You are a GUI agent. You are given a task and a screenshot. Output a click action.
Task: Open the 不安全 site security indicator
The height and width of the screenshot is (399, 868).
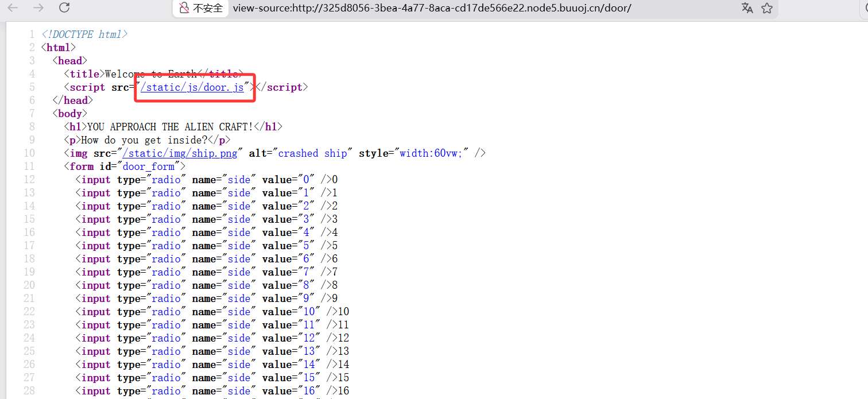click(x=201, y=8)
